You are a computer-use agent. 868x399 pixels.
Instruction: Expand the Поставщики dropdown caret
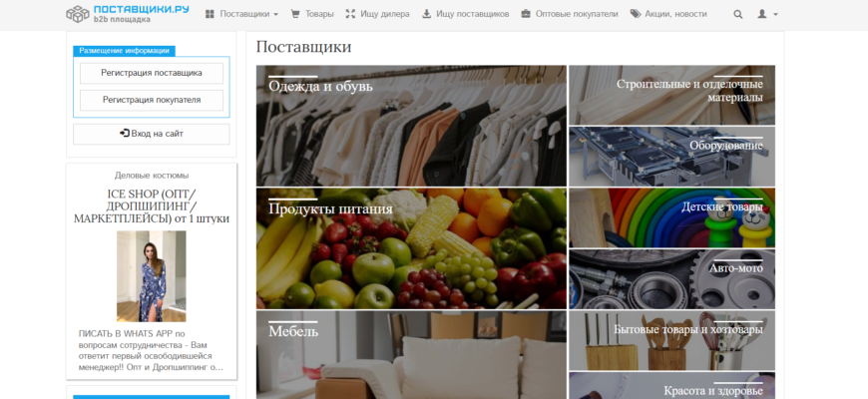pyautogui.click(x=275, y=15)
